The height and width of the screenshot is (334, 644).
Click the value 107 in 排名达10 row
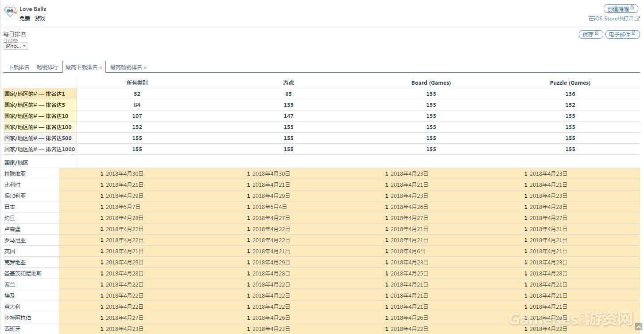pos(137,116)
